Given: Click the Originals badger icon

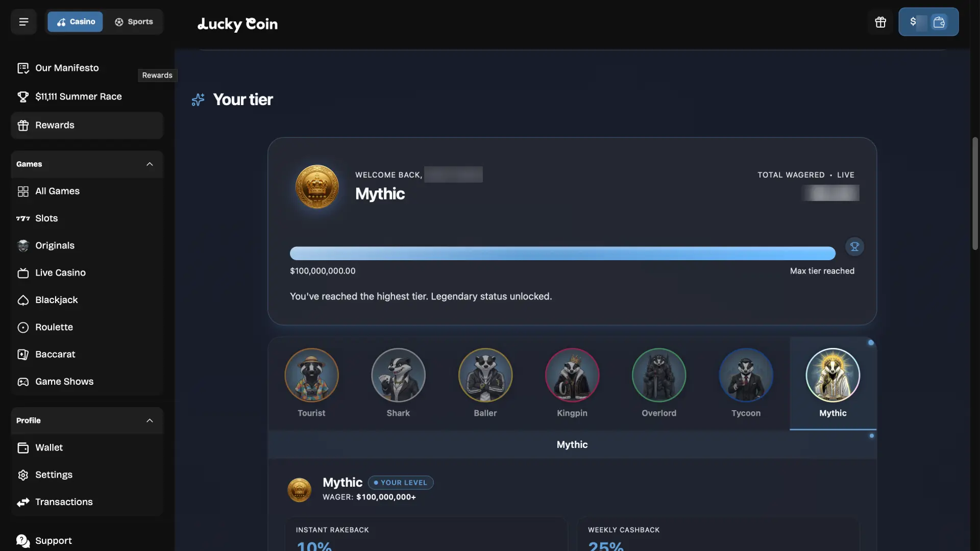Looking at the screenshot, I should point(23,246).
